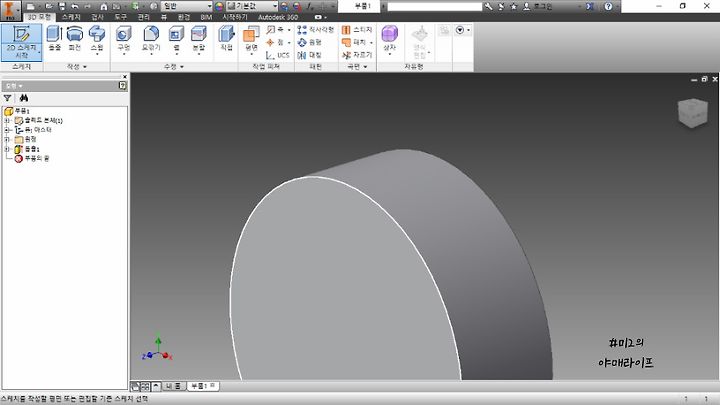Image resolution: width=720 pixels, height=405 pixels.
Task: Click the ViewCube in the viewport
Action: [x=692, y=112]
